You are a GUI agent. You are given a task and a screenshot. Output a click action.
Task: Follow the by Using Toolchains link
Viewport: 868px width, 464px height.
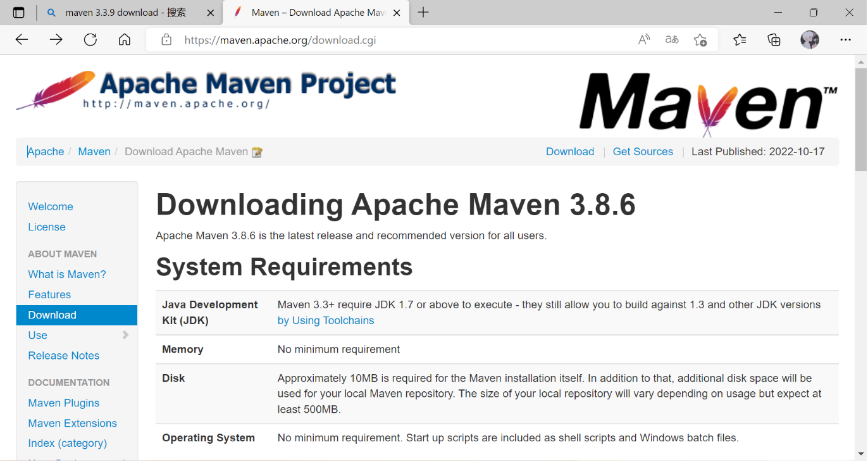click(326, 320)
